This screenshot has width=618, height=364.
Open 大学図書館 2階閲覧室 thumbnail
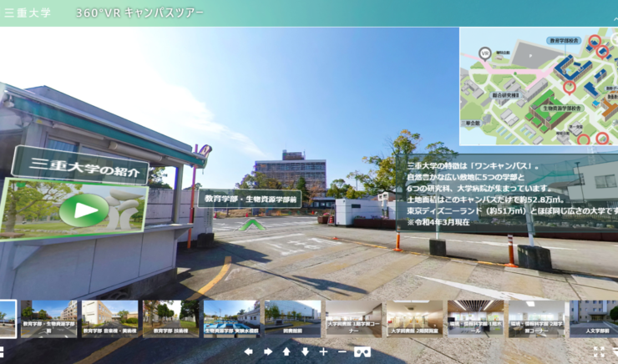(x=414, y=319)
